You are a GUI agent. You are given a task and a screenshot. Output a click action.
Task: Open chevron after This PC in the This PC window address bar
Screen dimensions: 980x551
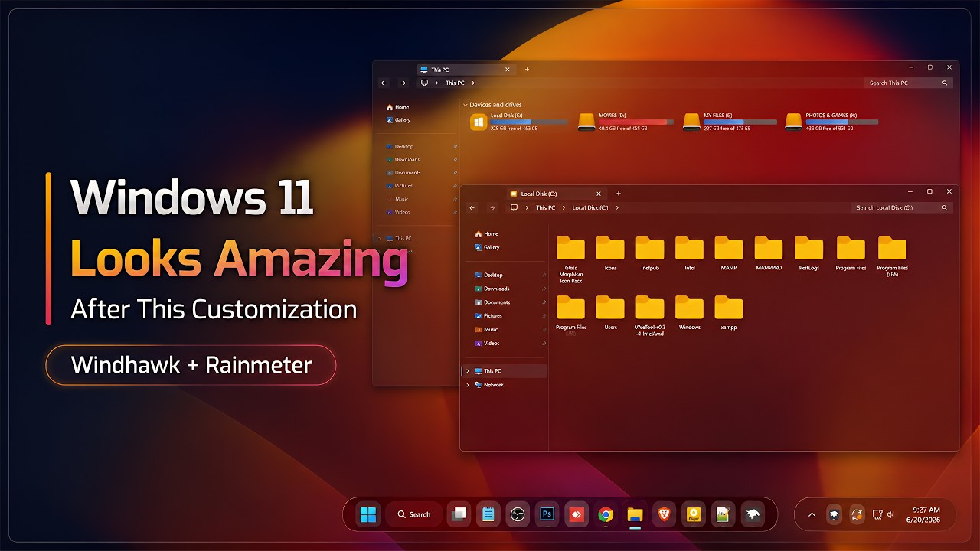tap(473, 83)
